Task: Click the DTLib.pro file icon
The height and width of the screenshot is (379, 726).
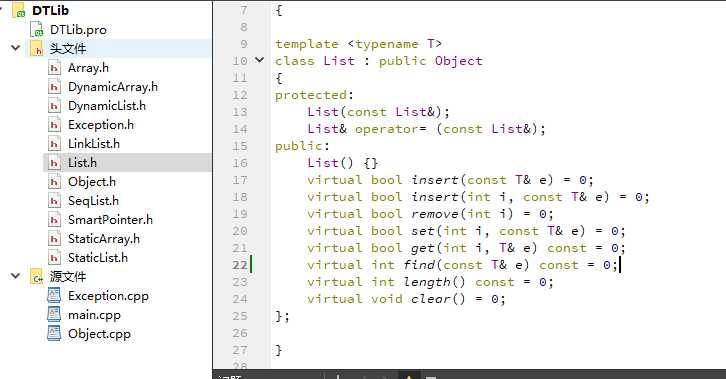Action: [37, 30]
